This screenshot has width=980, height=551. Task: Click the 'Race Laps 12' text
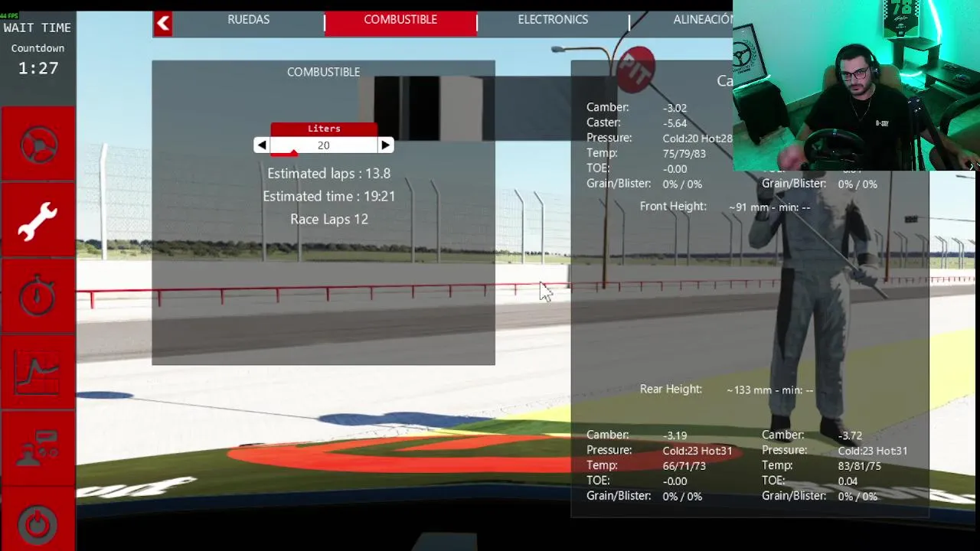328,219
